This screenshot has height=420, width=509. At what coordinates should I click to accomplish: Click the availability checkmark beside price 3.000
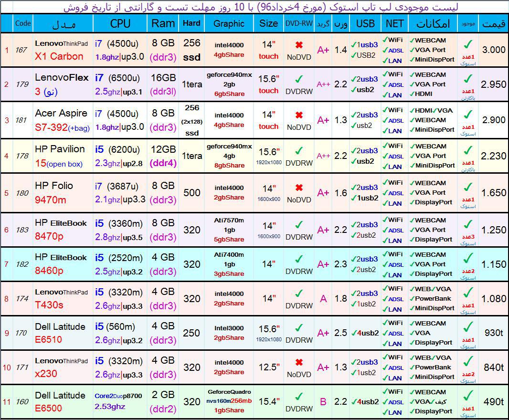[468, 44]
